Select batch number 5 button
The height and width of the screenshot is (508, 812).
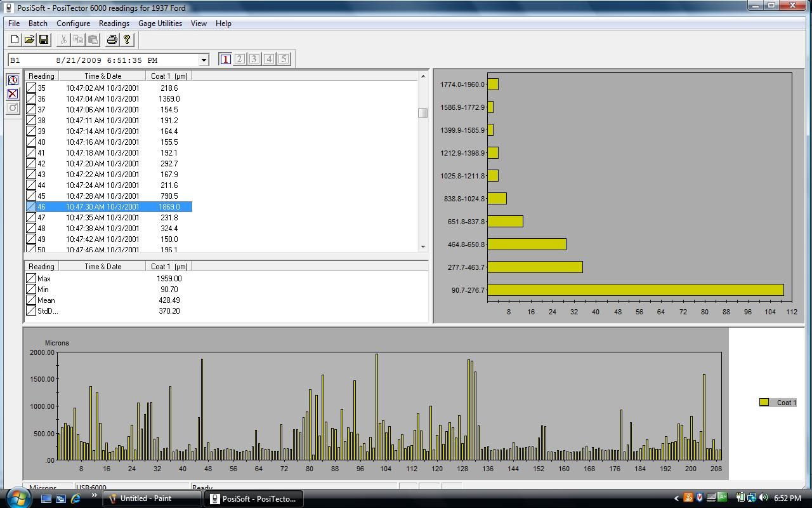click(284, 59)
